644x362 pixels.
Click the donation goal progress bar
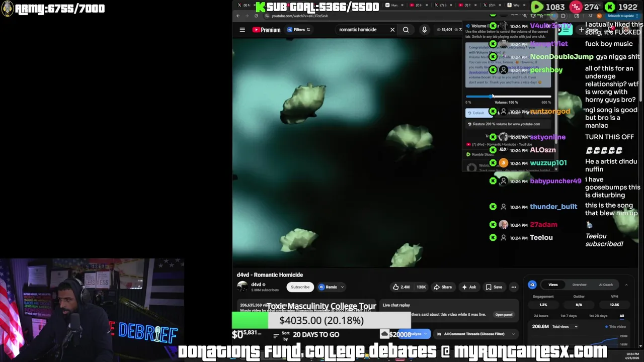(321, 320)
